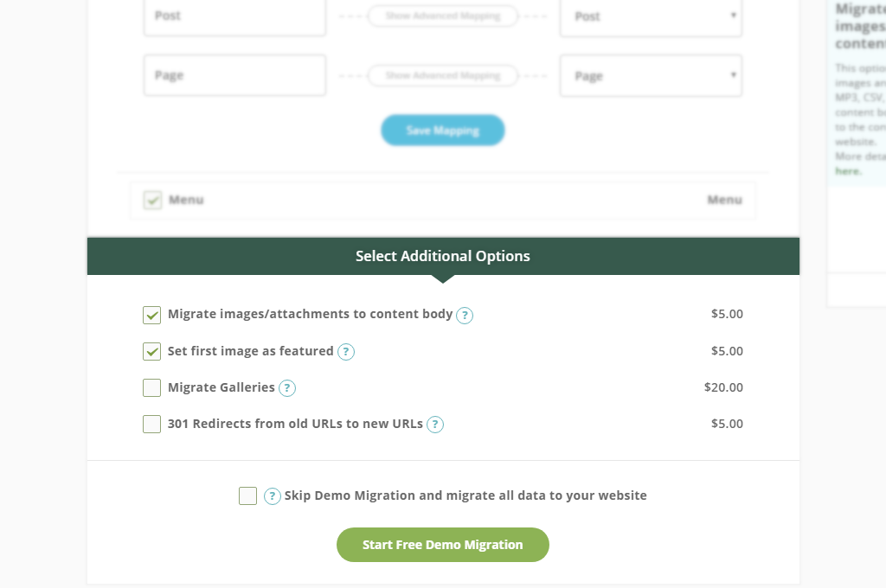Toggle the Menu entity checkbox
The height and width of the screenshot is (588, 886).
153,200
